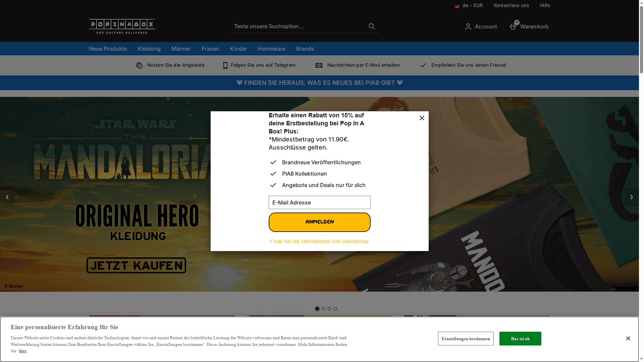Image resolution: width=644 pixels, height=362 pixels.
Task: Open the de - EUR language selector
Action: pos(472,5)
